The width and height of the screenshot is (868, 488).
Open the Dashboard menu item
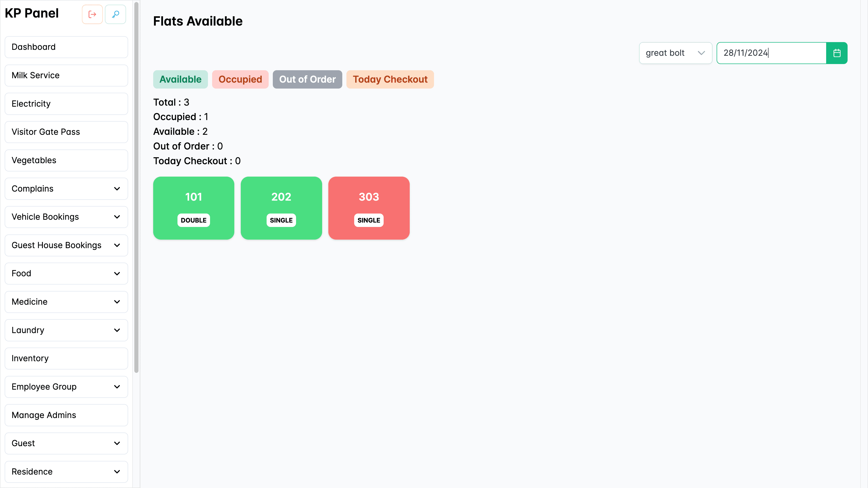[x=66, y=47]
